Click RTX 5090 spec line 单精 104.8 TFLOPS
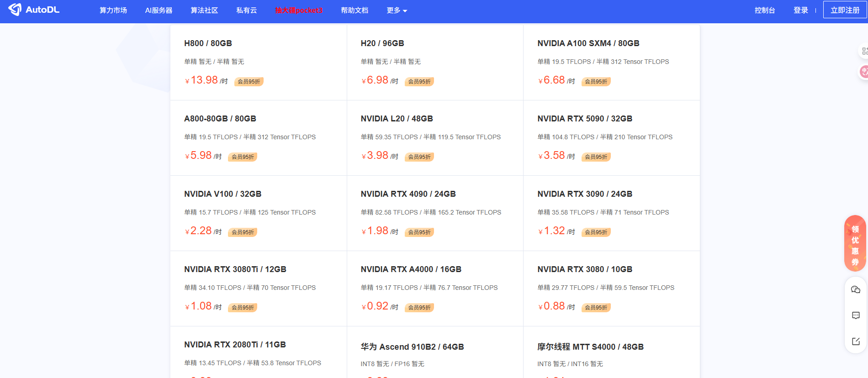 pos(605,137)
